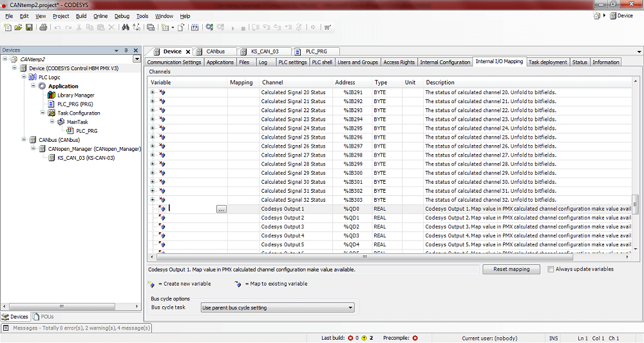Viewport: 644px width, 343px height.
Task: Open the Online menu
Action: pos(100,16)
